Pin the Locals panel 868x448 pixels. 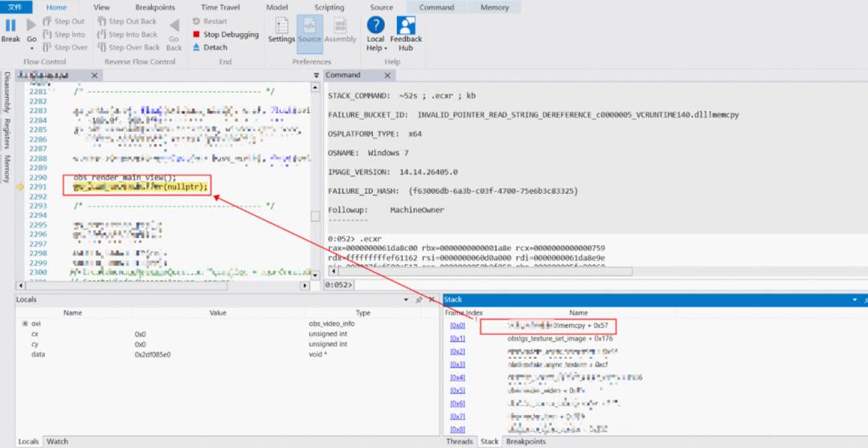pyautogui.click(x=419, y=299)
